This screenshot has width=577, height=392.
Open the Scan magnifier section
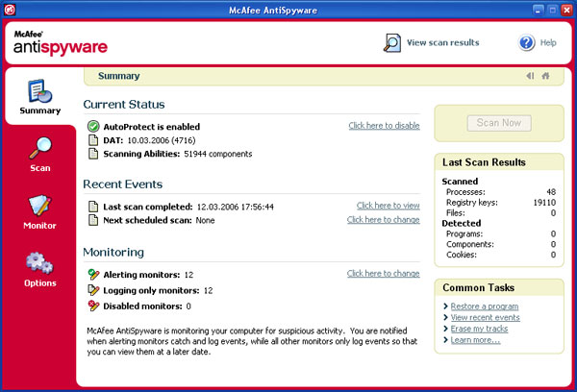[x=40, y=155]
